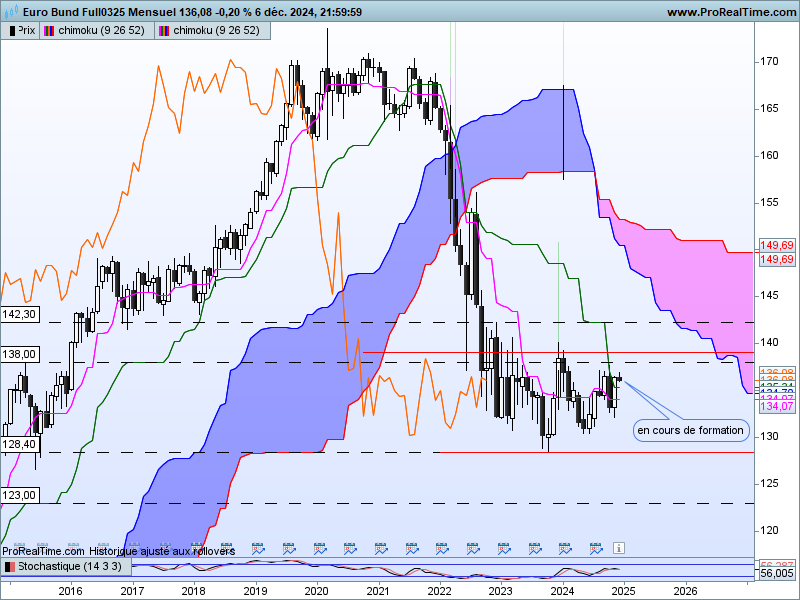Click the black Prix candle icon
The image size is (800, 600).
point(12,31)
